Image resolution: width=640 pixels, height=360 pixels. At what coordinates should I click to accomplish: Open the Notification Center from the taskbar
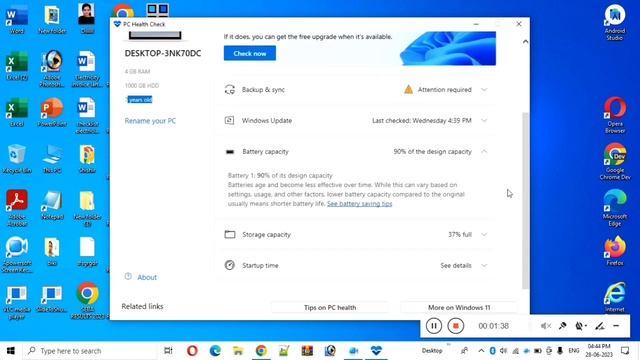tap(625, 351)
